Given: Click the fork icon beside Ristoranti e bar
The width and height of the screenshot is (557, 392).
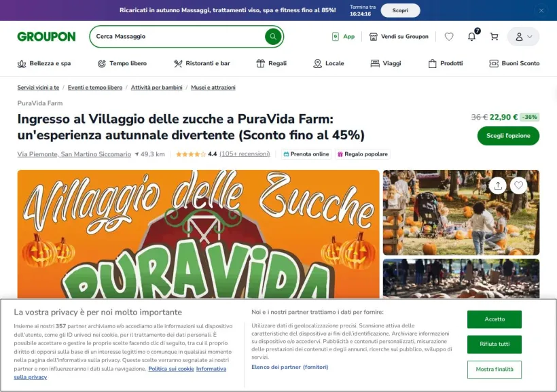Looking at the screenshot, I should click(x=177, y=64).
